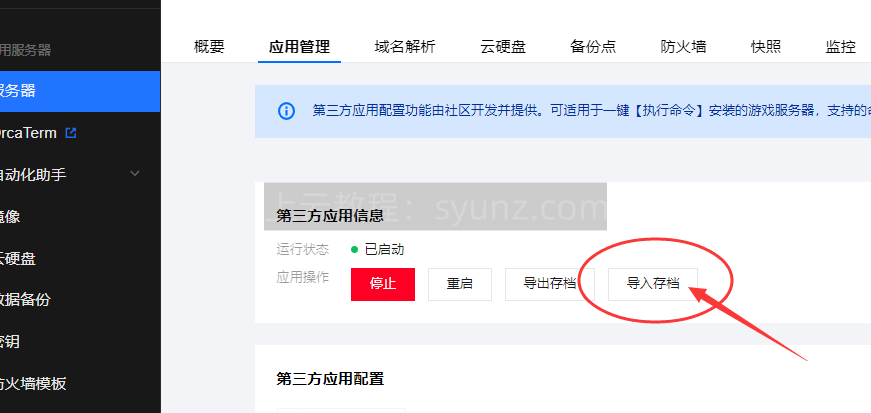
Task: Click the blue info icon in banner
Action: click(286, 111)
